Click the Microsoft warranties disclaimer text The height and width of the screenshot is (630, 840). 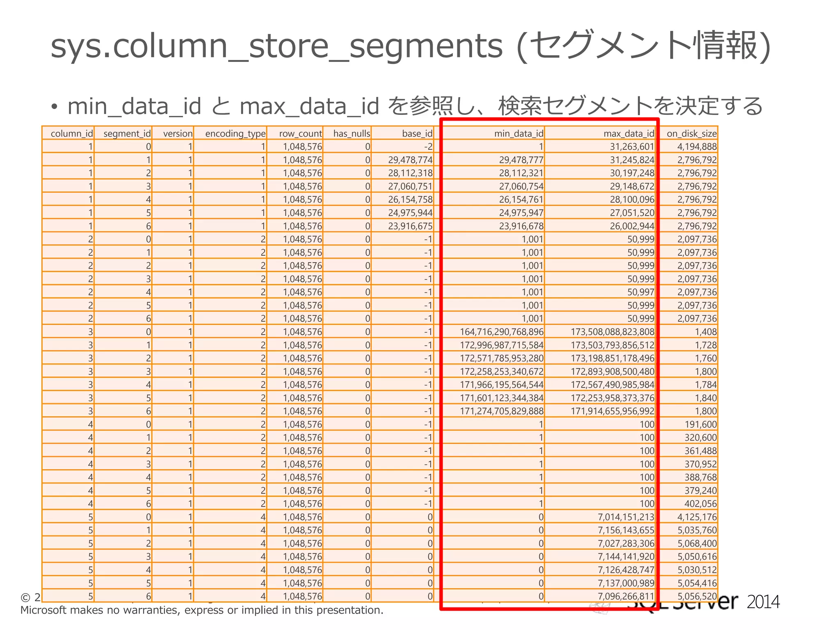click(x=202, y=610)
